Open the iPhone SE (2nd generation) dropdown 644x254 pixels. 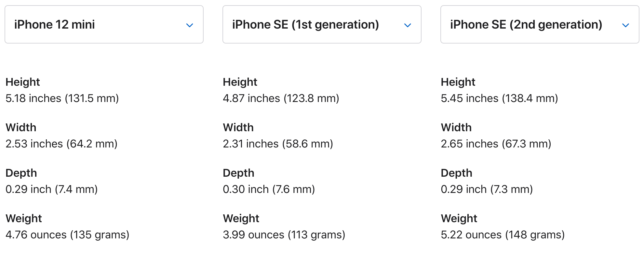[540, 24]
